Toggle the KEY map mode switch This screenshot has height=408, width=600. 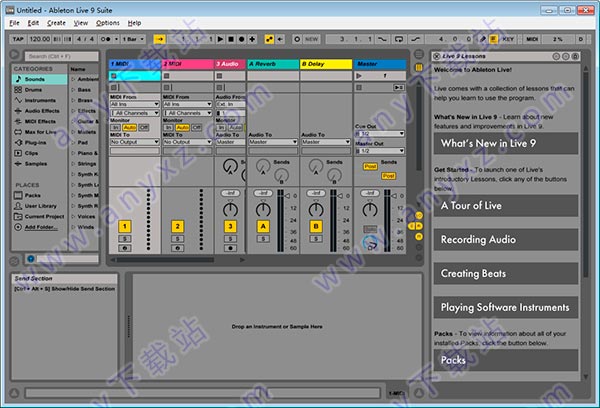pyautogui.click(x=508, y=39)
